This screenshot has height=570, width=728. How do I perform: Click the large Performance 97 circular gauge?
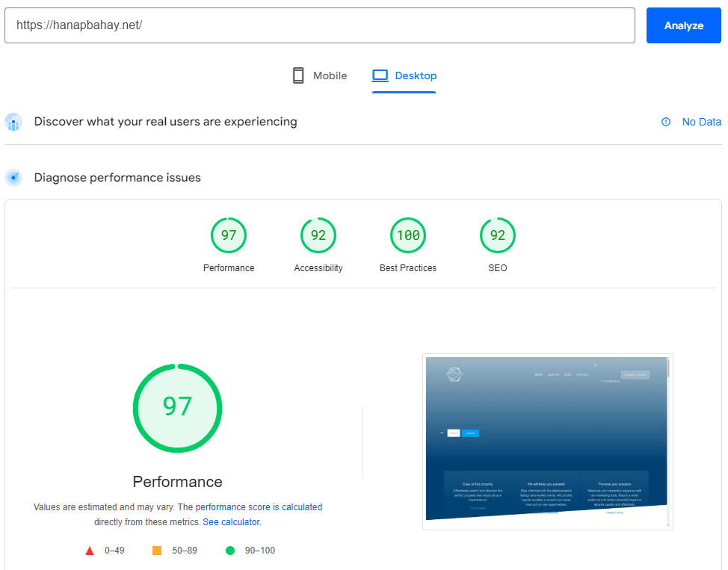178,407
